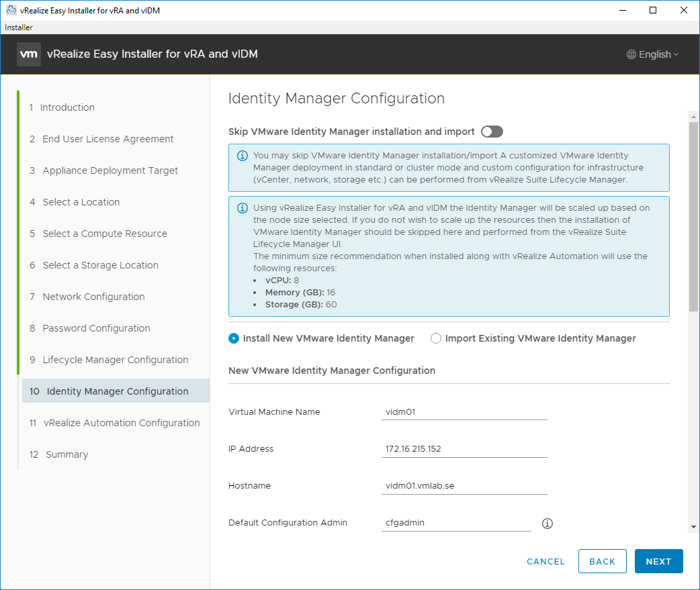Click the VMware vm logo icon

tap(29, 54)
